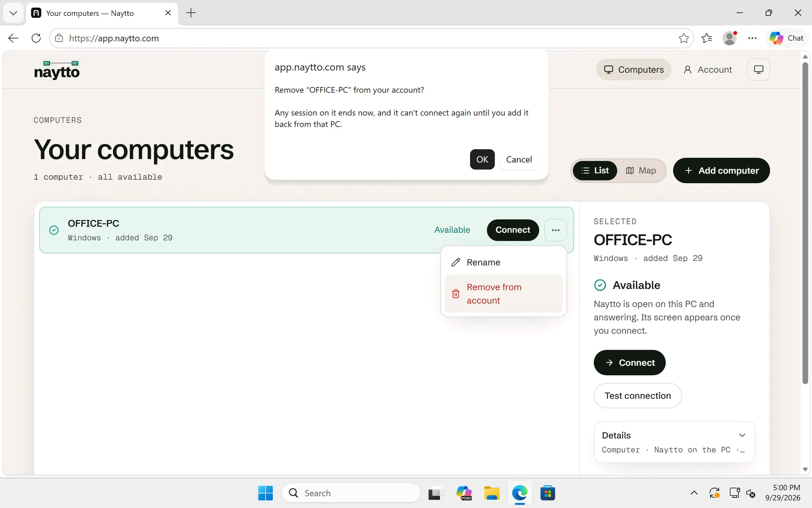
Task: Switch to List view
Action: tap(595, 170)
